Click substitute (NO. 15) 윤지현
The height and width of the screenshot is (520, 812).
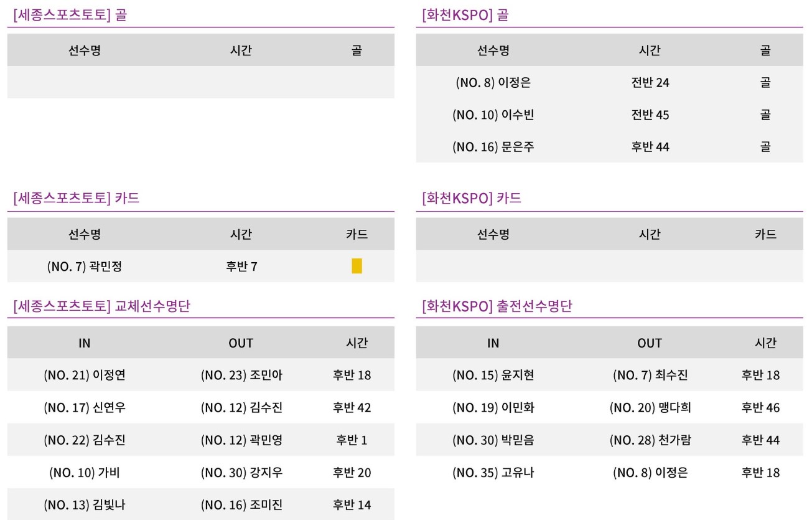click(493, 375)
